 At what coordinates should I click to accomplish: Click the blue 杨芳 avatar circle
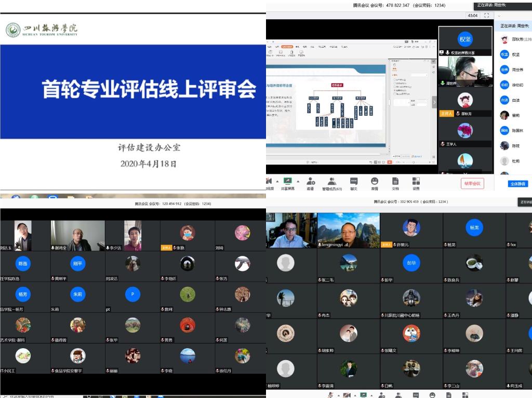tap(23, 294)
